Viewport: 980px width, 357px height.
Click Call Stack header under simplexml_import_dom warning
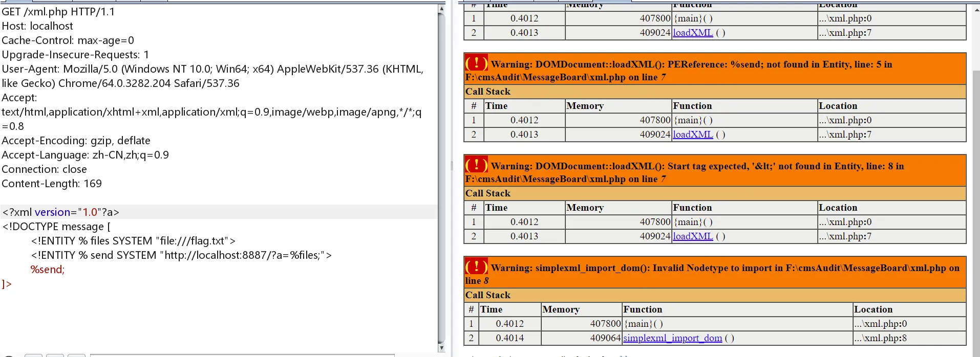coord(715,295)
